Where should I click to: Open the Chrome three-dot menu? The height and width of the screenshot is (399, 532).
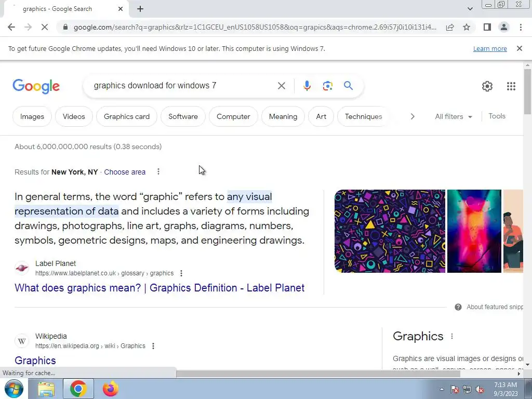coord(521,27)
